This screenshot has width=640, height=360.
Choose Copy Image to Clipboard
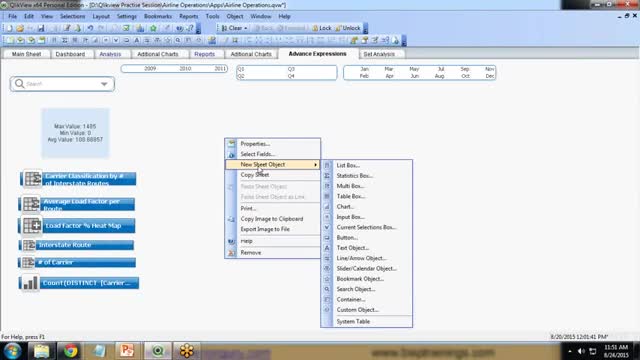pyautogui.click(x=272, y=219)
